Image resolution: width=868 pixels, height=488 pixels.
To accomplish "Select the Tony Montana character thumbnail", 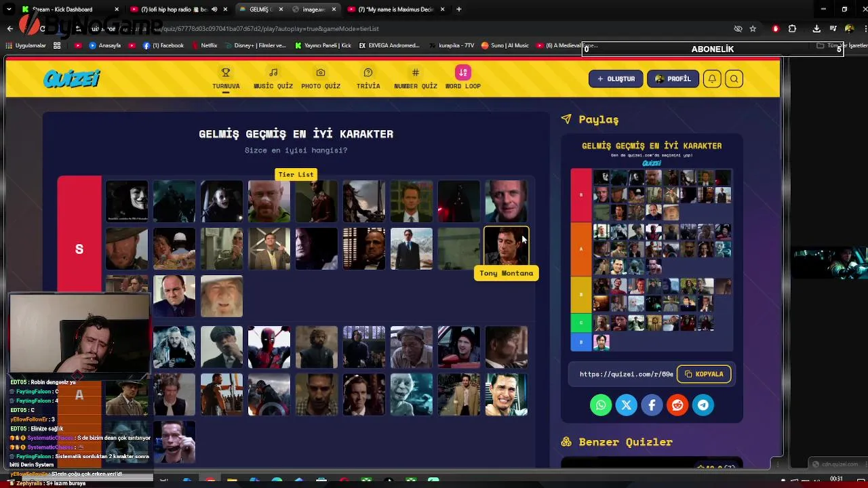I will (507, 247).
